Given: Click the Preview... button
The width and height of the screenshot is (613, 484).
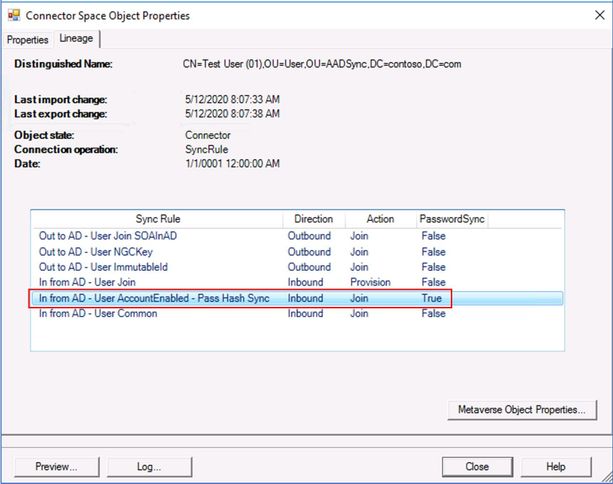Looking at the screenshot, I should (x=57, y=466).
